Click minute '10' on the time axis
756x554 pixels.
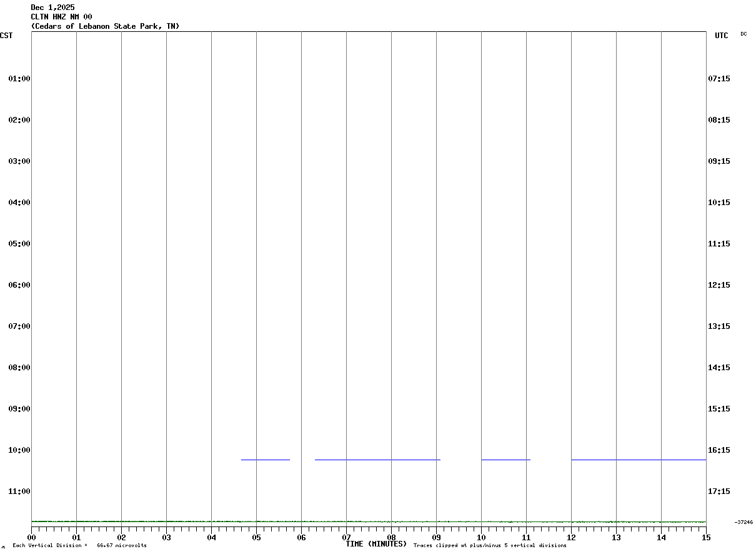(481, 538)
